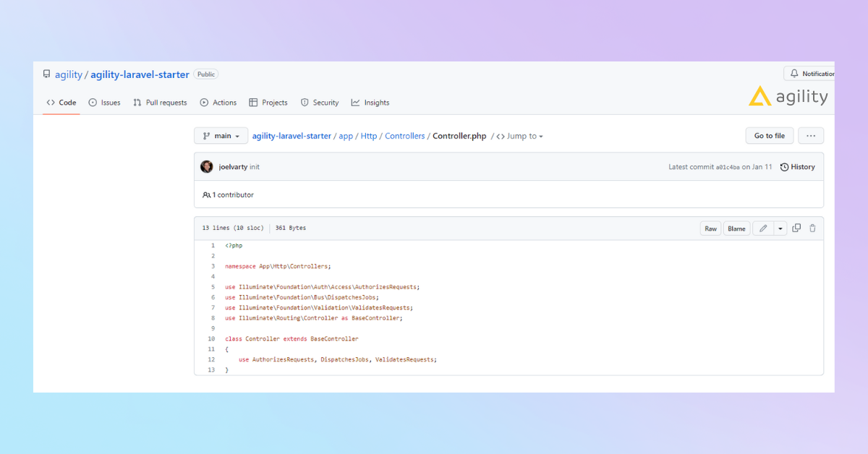Click the Notifications bell button

811,74
